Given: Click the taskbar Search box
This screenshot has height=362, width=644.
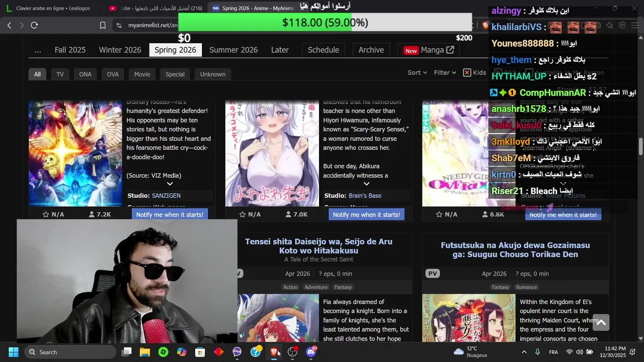Looking at the screenshot, I should [x=69, y=352].
